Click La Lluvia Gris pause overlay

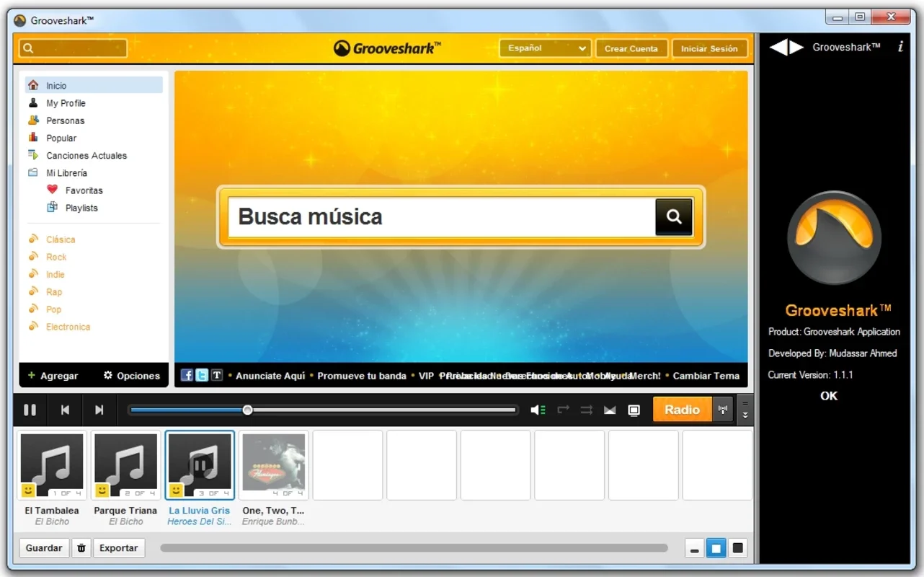[202, 465]
